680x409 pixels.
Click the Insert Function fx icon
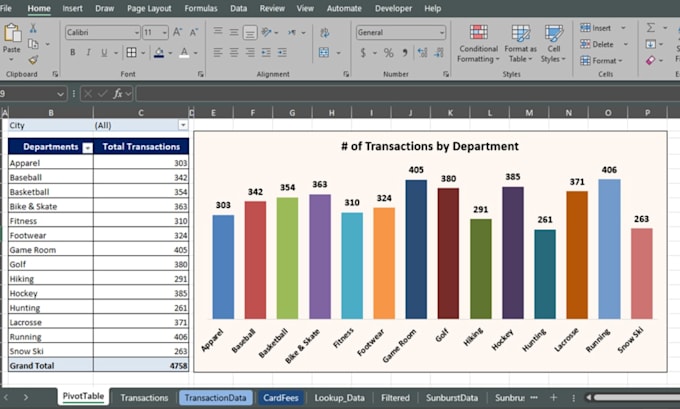118,93
